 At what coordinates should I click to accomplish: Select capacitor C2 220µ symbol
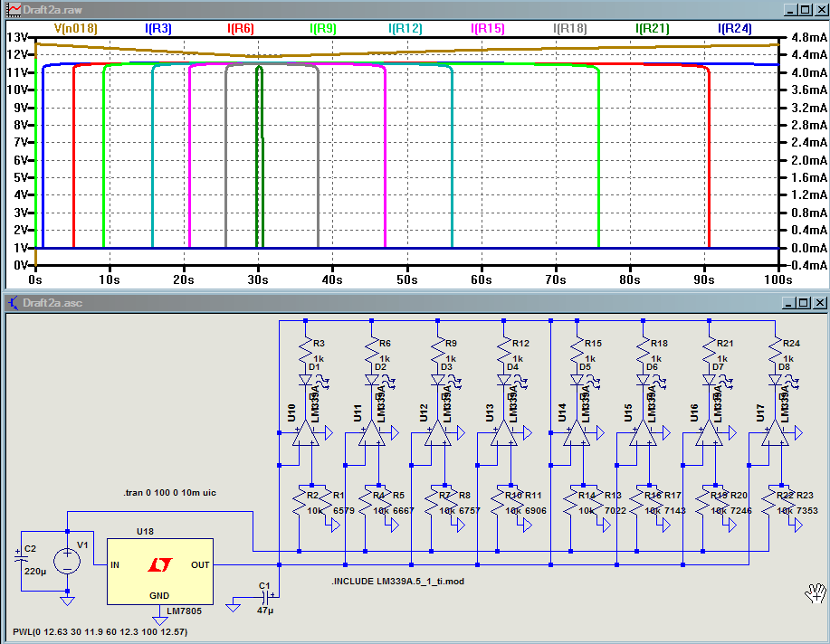(x=21, y=556)
